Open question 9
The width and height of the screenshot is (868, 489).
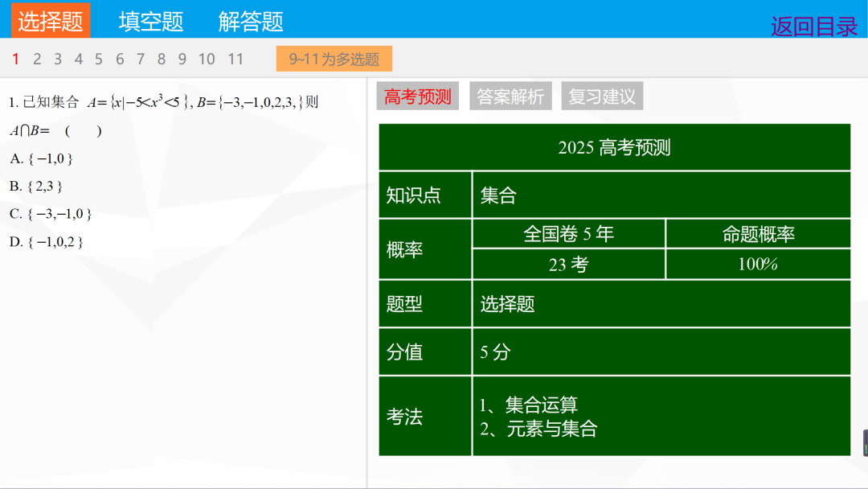(x=182, y=59)
